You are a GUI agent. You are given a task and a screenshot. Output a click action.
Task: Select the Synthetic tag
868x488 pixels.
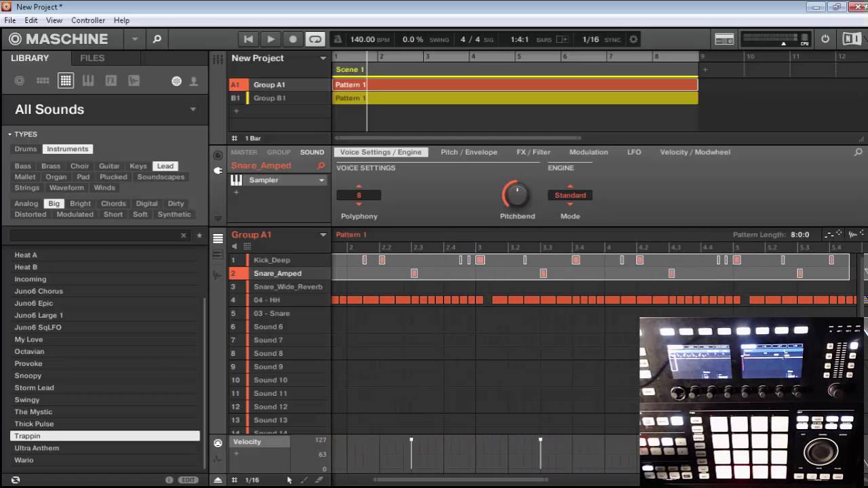pos(174,214)
